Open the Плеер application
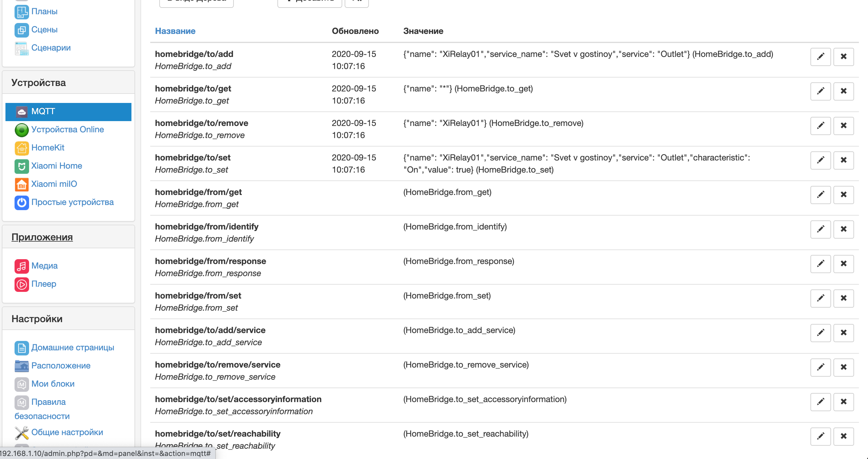This screenshot has width=868, height=459. [44, 284]
